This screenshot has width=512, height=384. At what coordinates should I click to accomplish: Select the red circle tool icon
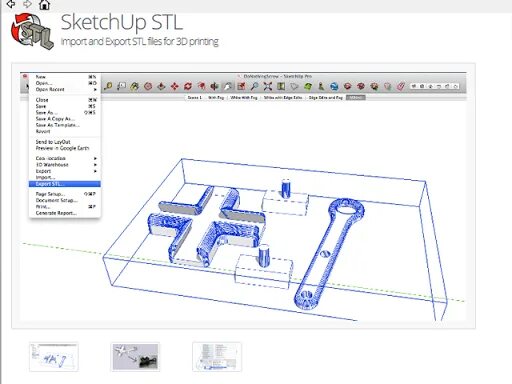(148, 86)
